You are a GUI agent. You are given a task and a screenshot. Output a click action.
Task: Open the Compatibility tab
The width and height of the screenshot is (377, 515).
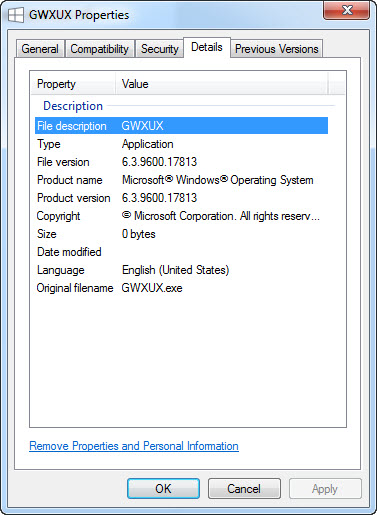[x=99, y=49]
